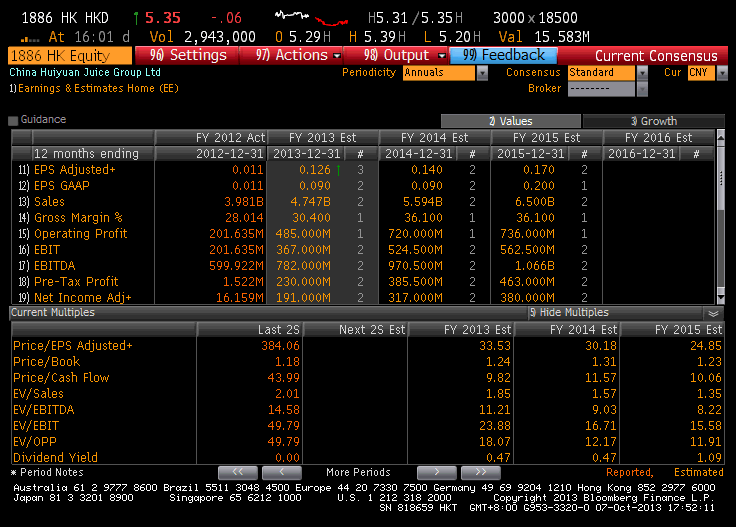The image size is (736, 527).
Task: Click the estimates table scrollbar thumb
Action: (721, 178)
